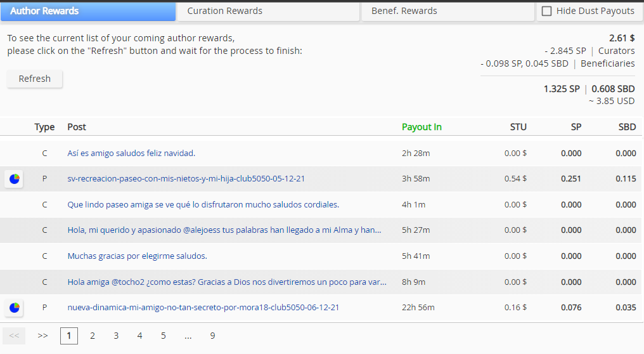The width and height of the screenshot is (644, 354).
Task: Open pie chart icon for sv-recreacion-paseo post
Action: tap(14, 179)
